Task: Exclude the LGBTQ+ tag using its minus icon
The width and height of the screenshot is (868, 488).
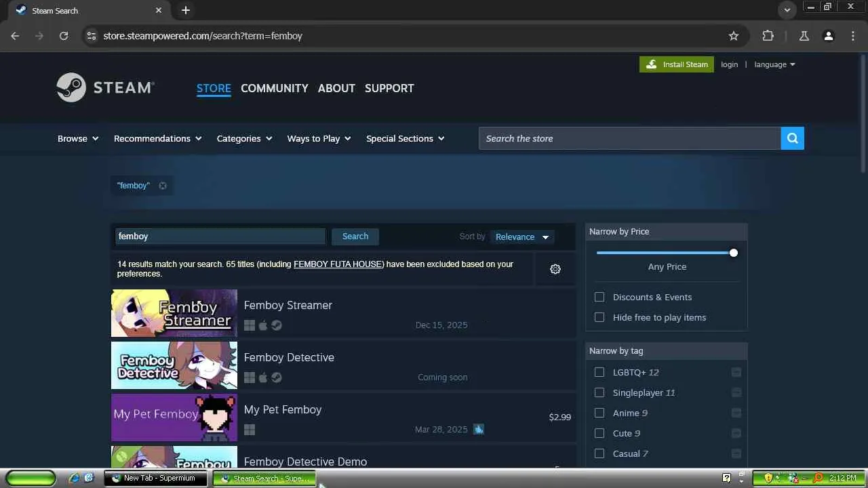Action: pos(736,372)
